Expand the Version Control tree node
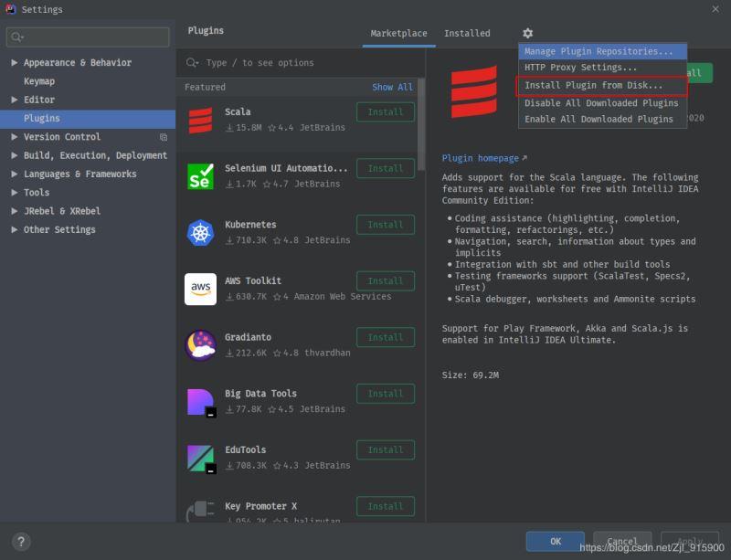The image size is (731, 560). pos(14,137)
